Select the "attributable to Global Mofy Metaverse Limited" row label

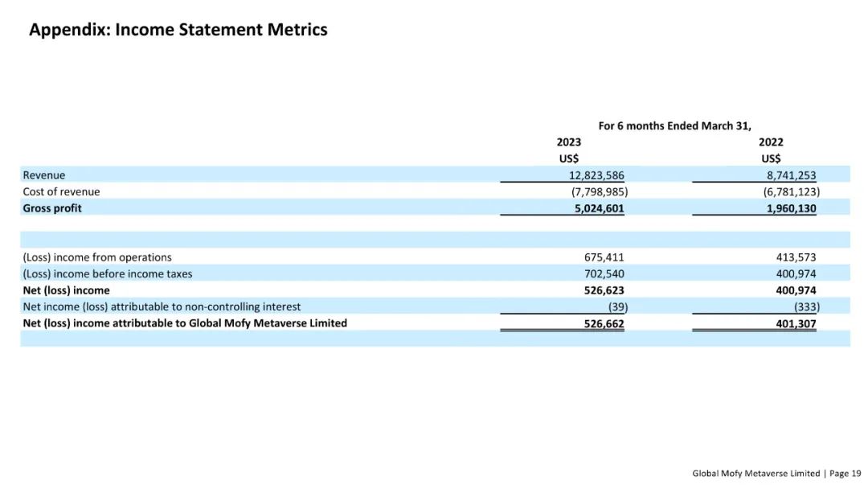pyautogui.click(x=185, y=323)
